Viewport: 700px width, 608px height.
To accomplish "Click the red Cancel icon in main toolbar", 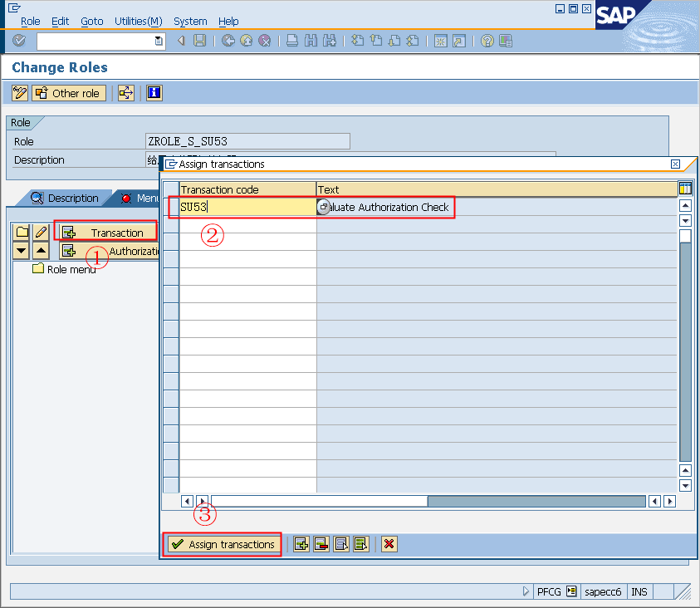I will 265,41.
